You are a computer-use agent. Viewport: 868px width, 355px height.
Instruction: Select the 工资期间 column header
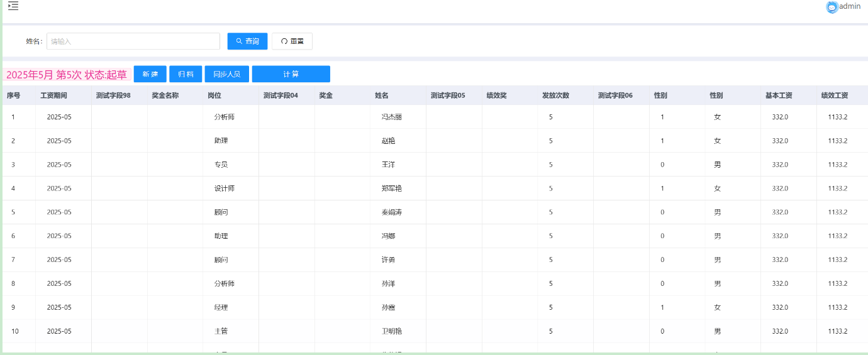[53, 96]
